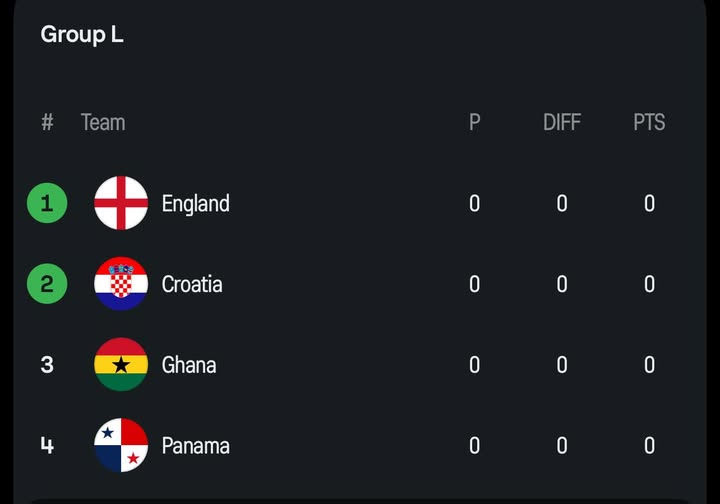Click England's points value
The image size is (720, 504).
point(649,204)
